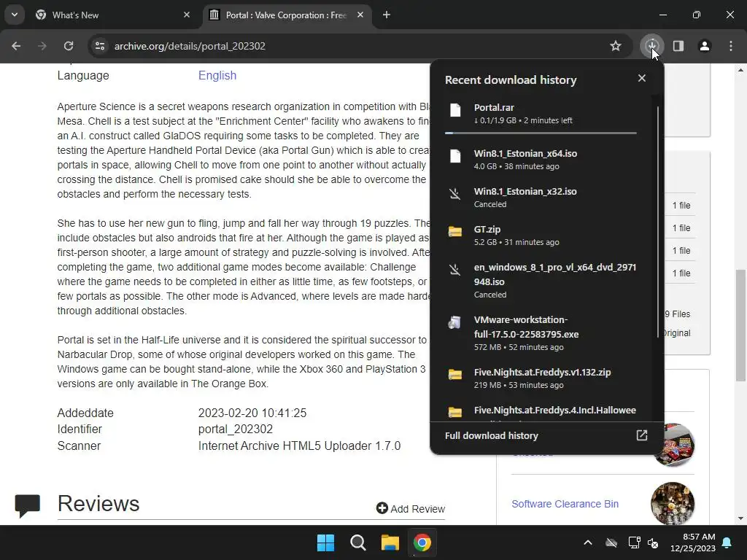Viewport: 747px width, 560px height.
Task: Click the Addeddate 2023-02-20 10:41:25 value
Action: click(x=252, y=413)
